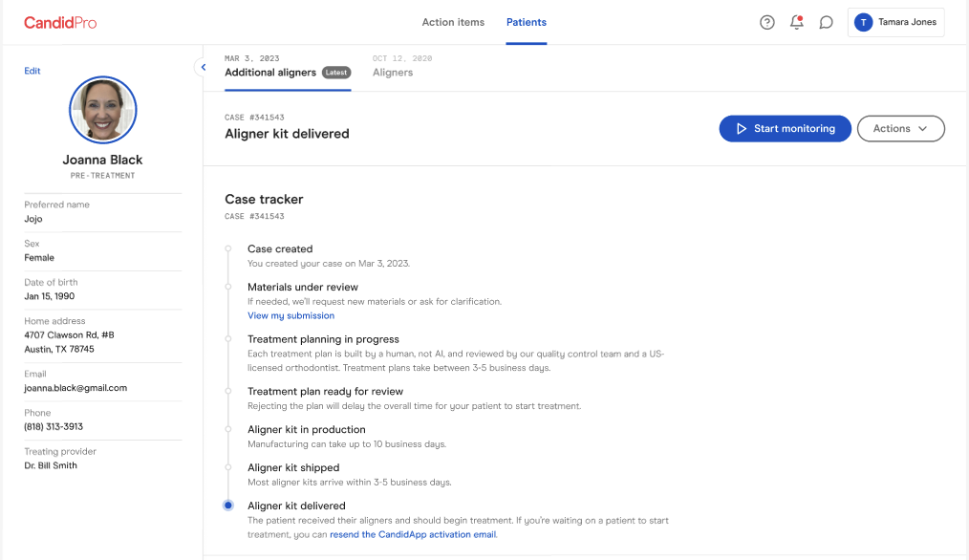Open the View my submission link

291,316
